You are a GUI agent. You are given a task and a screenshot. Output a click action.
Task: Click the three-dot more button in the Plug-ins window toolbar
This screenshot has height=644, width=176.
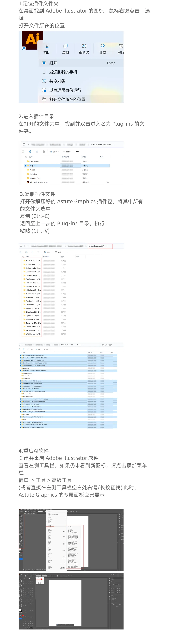(x=52, y=349)
